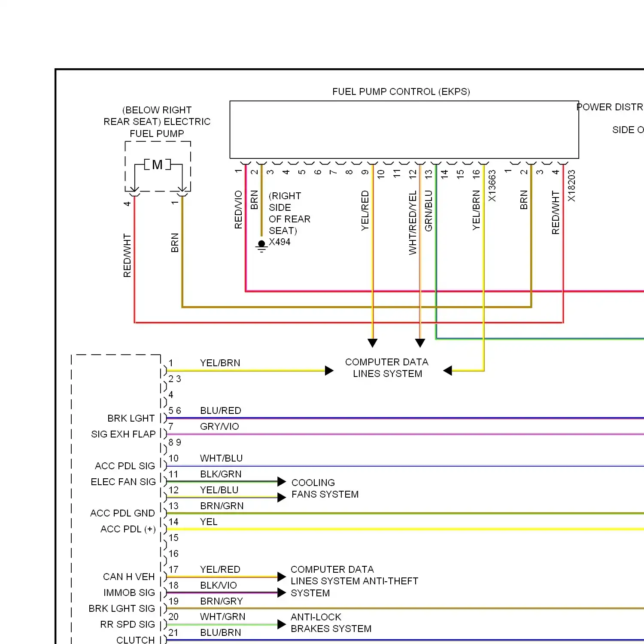Click the "BLK/VIO" wire label

click(x=219, y=585)
